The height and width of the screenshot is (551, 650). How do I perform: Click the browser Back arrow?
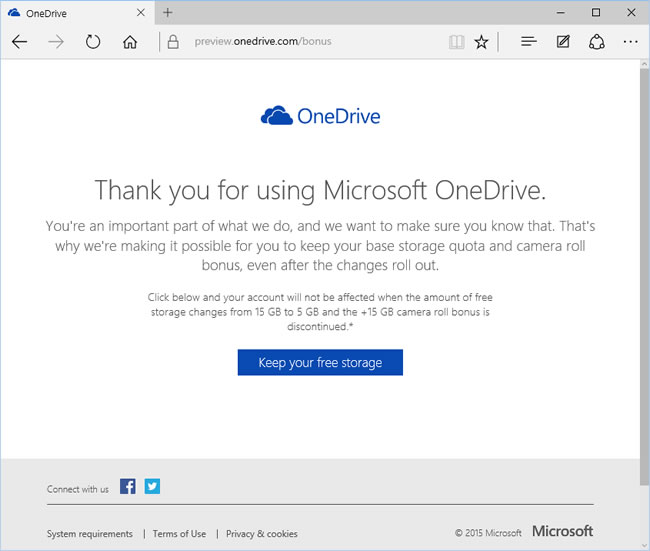pos(20,42)
